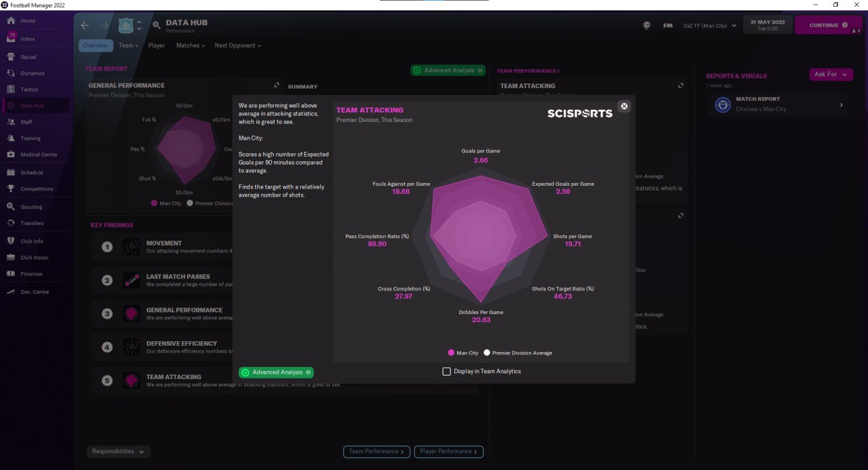Expand the General Performance panel
868x470 pixels.
coord(277,85)
